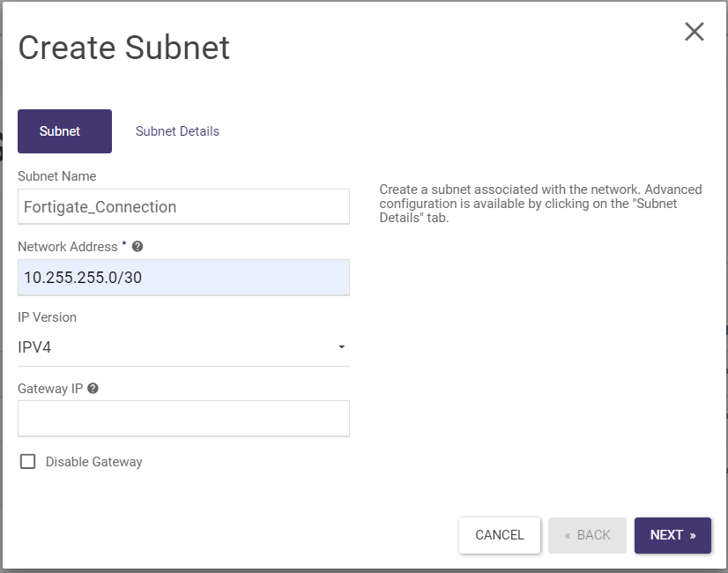
Task: Click the Gateway IP help icon
Action: pyautogui.click(x=93, y=388)
